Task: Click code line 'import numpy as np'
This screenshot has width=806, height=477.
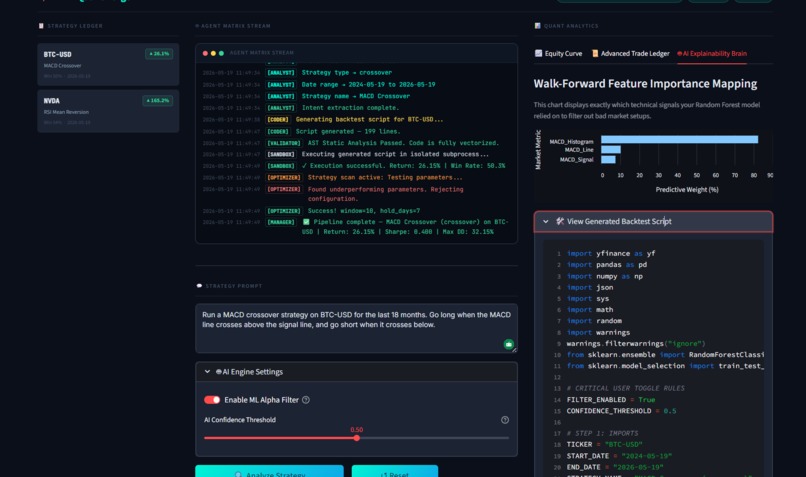Action: click(x=604, y=276)
